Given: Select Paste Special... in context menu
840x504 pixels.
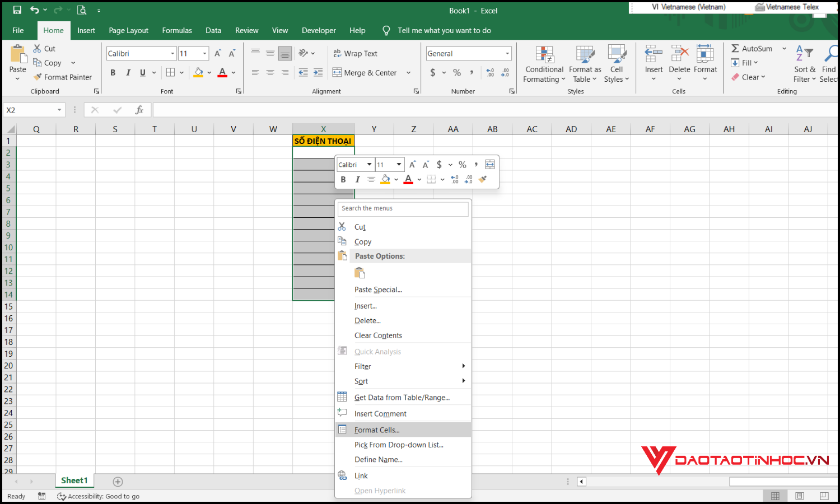Looking at the screenshot, I should (378, 290).
